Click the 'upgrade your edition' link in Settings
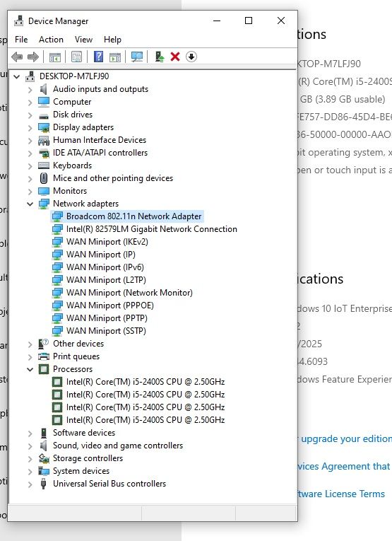This screenshot has width=392, height=541. (345, 439)
